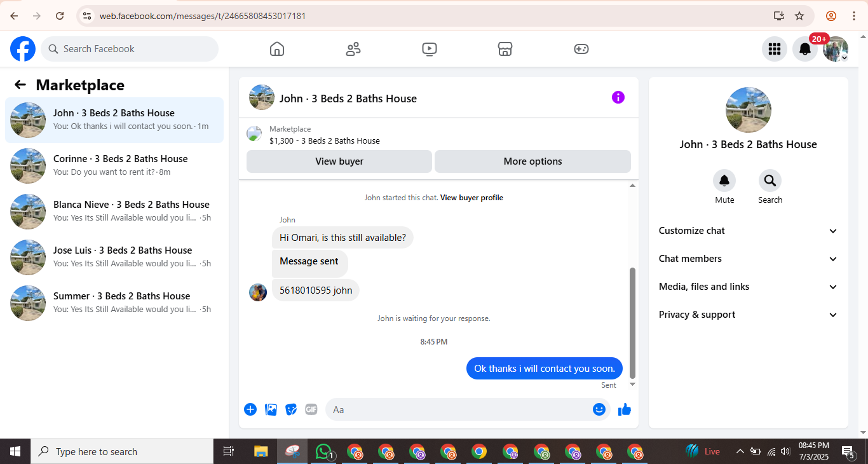
Task: Go to the Home feed icon
Action: tap(277, 49)
